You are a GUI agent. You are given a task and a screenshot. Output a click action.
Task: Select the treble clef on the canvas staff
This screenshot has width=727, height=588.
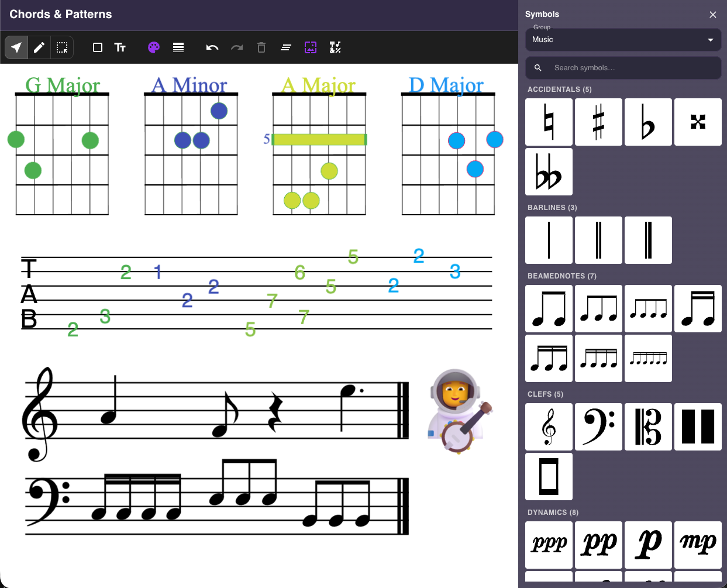tap(40, 414)
